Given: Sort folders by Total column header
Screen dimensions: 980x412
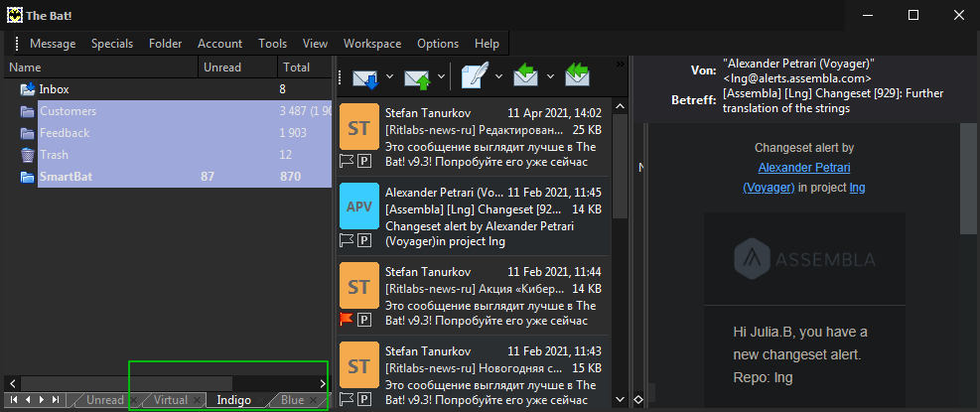Looking at the screenshot, I should click(305, 68).
